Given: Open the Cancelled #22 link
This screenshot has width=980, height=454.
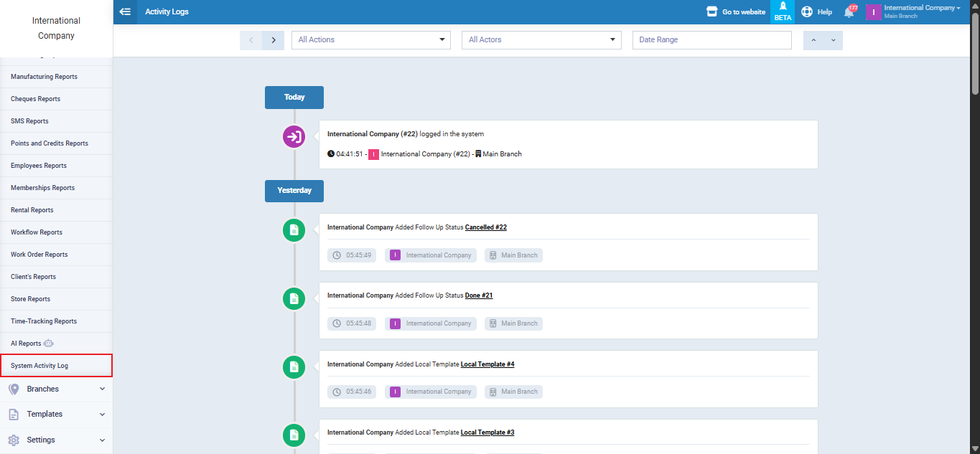Looking at the screenshot, I should click(x=485, y=227).
